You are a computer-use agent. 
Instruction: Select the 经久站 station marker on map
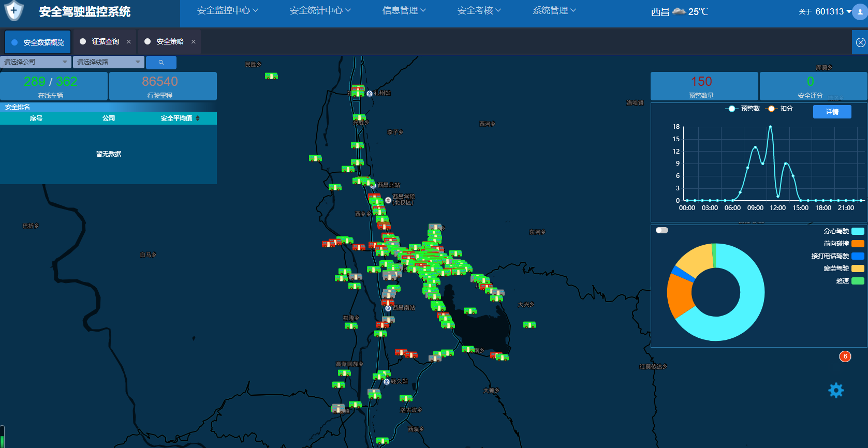[x=387, y=382]
